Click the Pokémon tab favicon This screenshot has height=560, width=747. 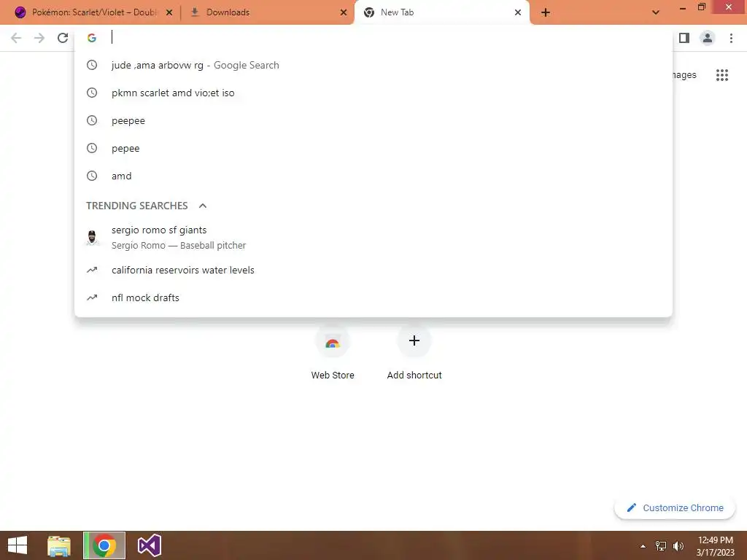click(20, 12)
